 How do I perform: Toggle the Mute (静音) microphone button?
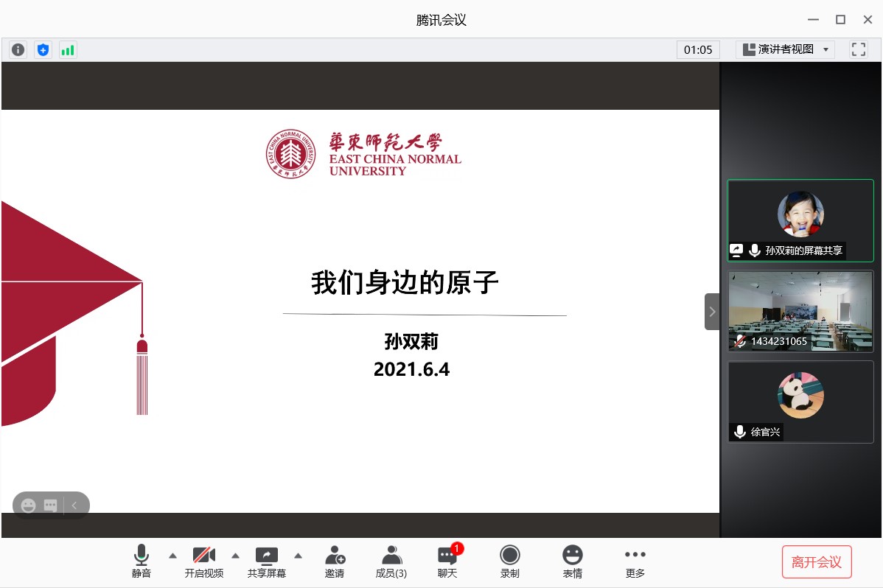[142, 561]
